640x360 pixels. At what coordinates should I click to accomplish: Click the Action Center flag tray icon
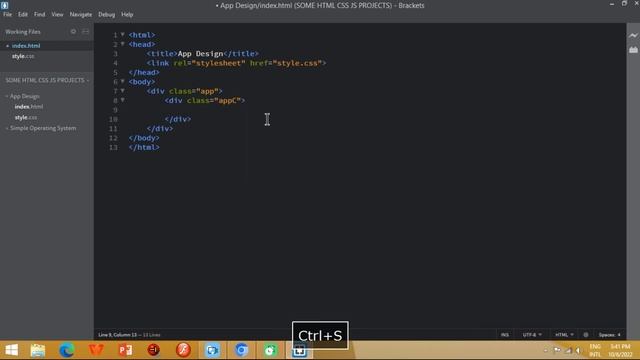point(557,350)
